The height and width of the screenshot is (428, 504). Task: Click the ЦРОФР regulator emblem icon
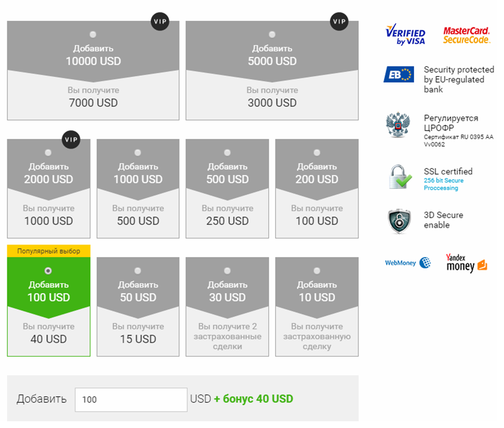point(398,125)
